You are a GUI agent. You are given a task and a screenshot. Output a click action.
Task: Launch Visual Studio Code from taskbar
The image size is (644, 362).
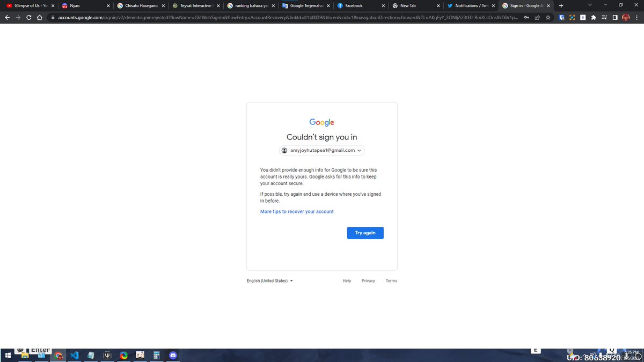(x=75, y=356)
